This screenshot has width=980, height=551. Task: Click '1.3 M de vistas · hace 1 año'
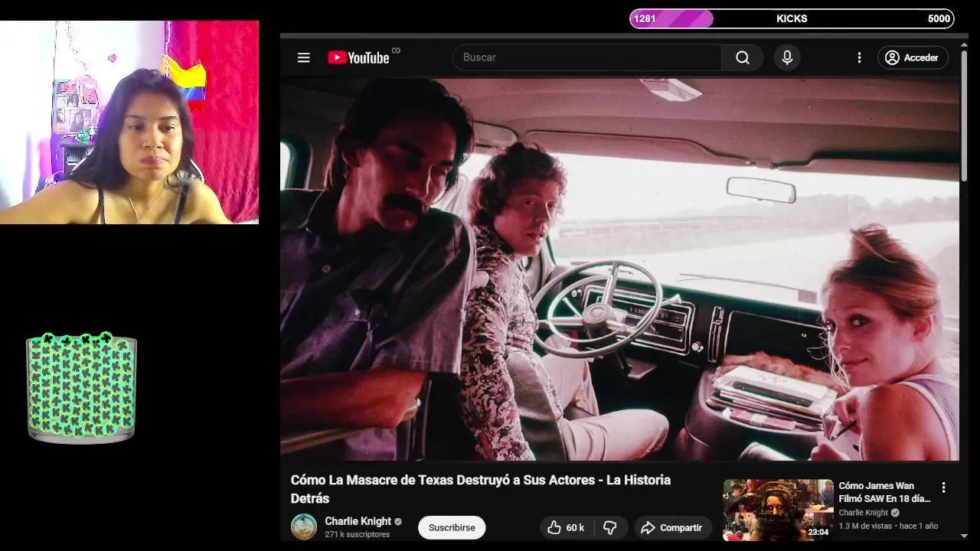click(x=888, y=526)
